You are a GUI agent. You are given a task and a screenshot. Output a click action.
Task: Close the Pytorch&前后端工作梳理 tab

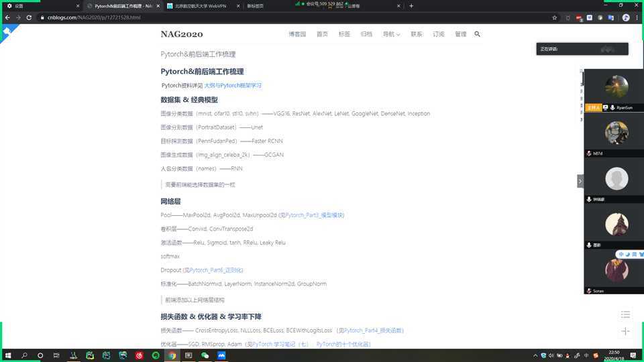click(158, 6)
